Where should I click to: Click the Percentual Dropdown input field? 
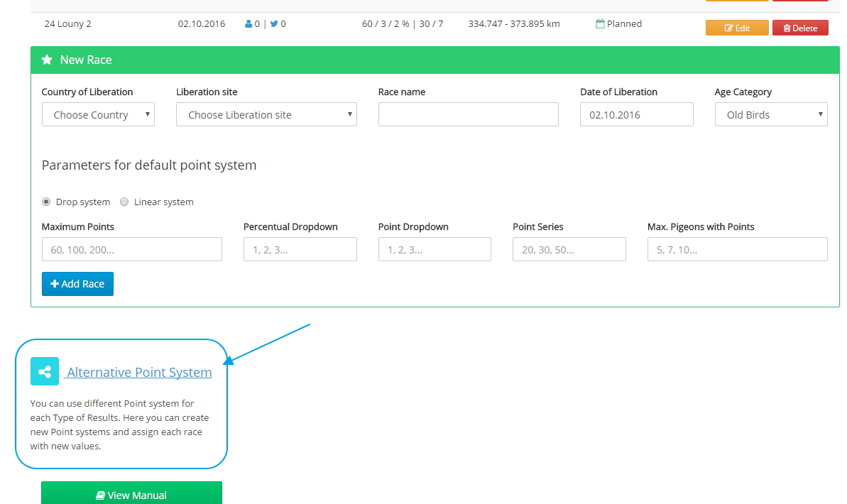300,249
